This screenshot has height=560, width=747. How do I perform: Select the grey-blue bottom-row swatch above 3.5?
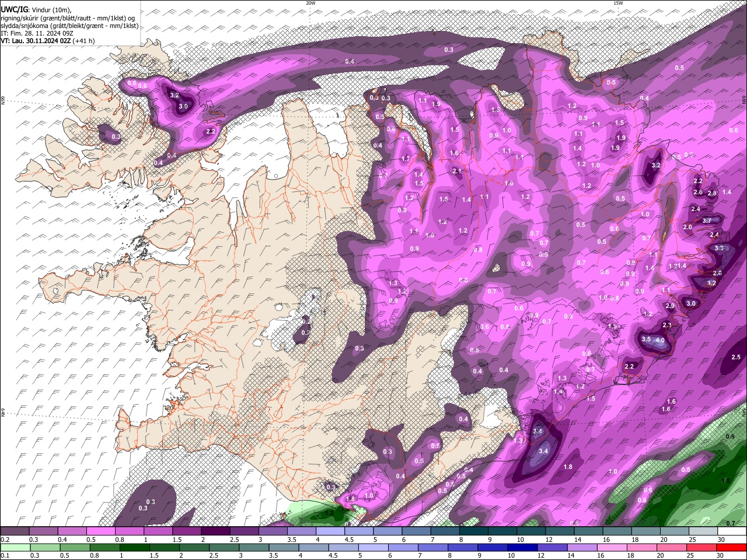(x=283, y=548)
